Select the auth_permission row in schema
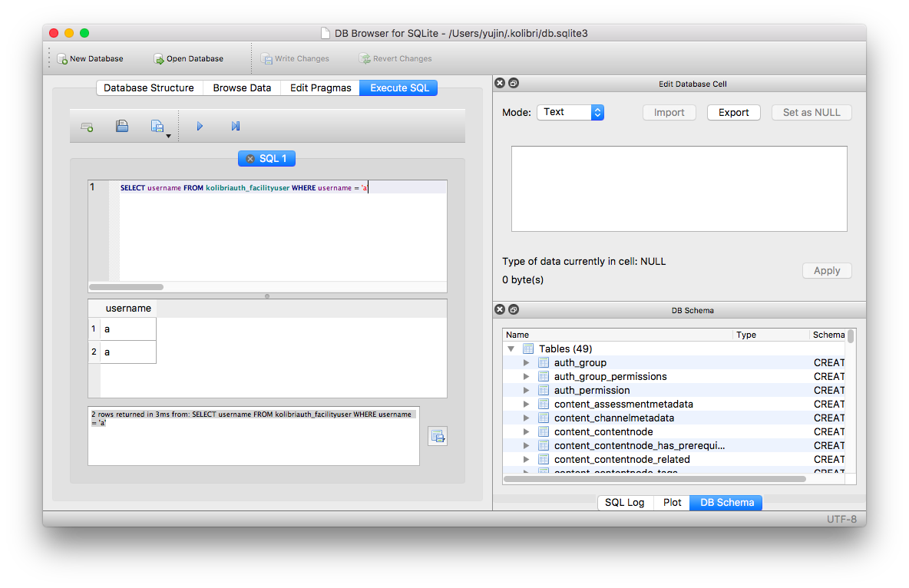This screenshot has height=588, width=909. (x=673, y=391)
